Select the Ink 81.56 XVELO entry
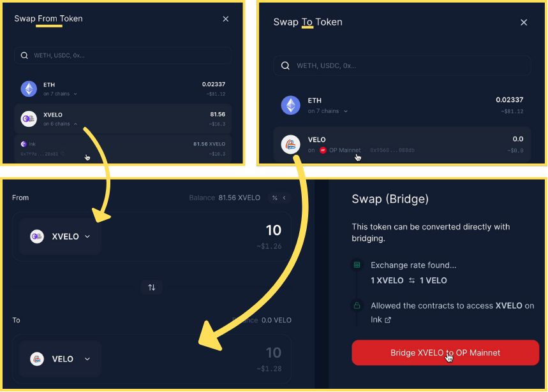The height and width of the screenshot is (392, 548). (x=123, y=149)
